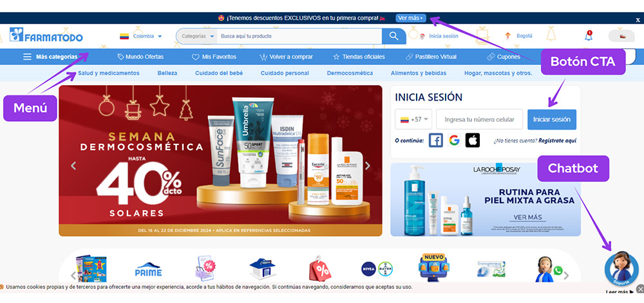Select Alimentos y bebidas category

[x=419, y=73]
